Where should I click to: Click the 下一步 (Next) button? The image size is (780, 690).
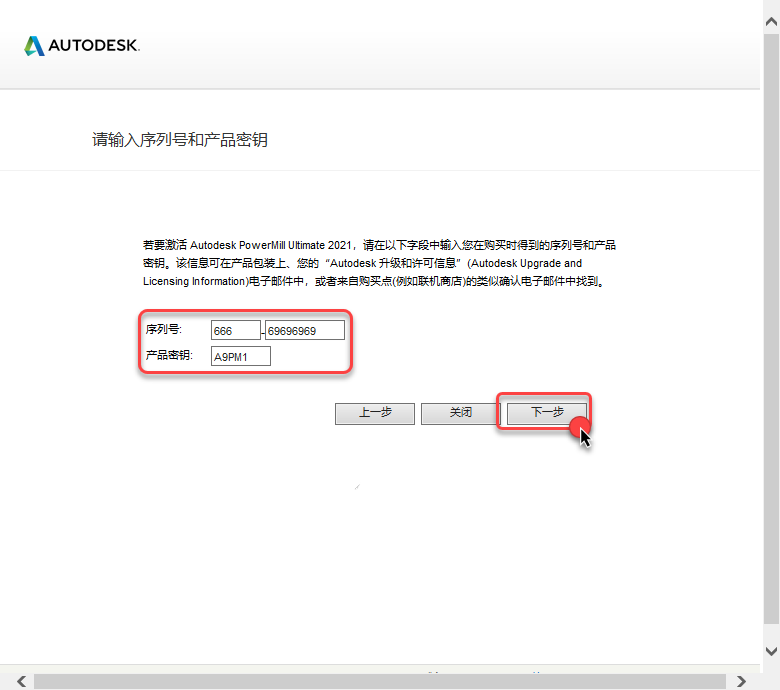(547, 413)
